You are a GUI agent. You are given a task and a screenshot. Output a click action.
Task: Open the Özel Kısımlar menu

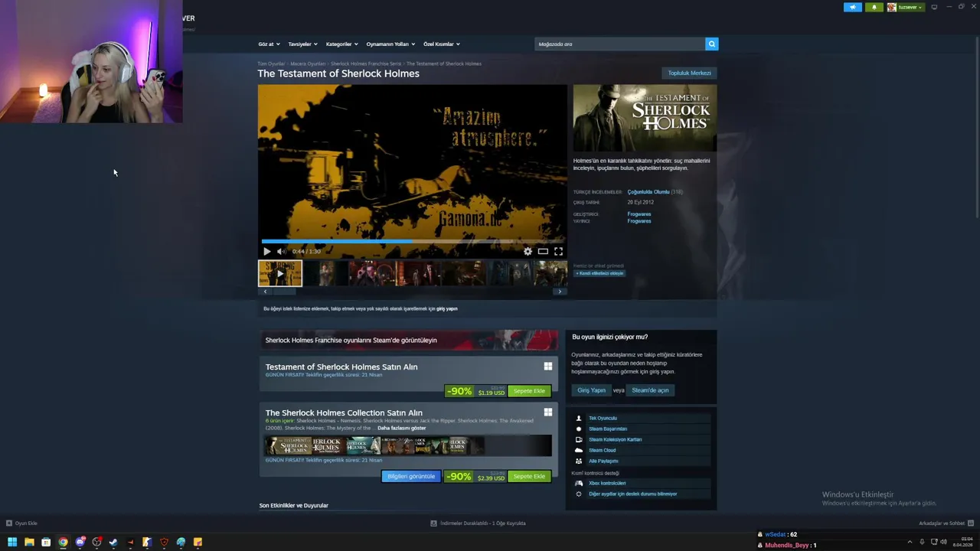click(x=441, y=44)
